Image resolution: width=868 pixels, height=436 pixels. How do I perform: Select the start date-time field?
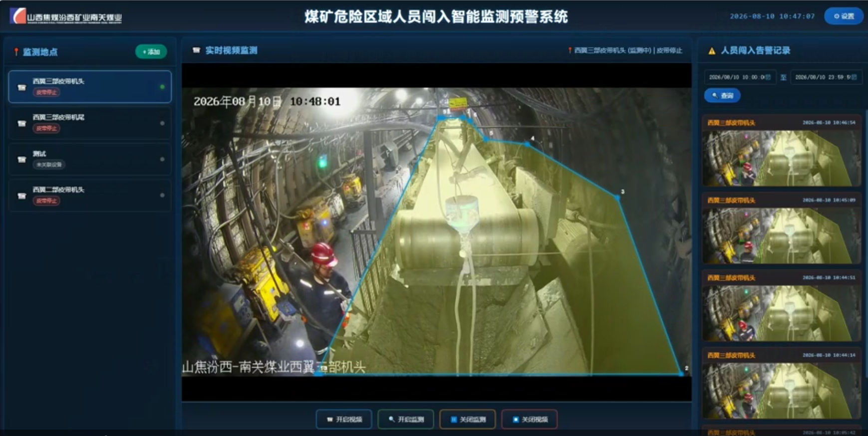(740, 77)
